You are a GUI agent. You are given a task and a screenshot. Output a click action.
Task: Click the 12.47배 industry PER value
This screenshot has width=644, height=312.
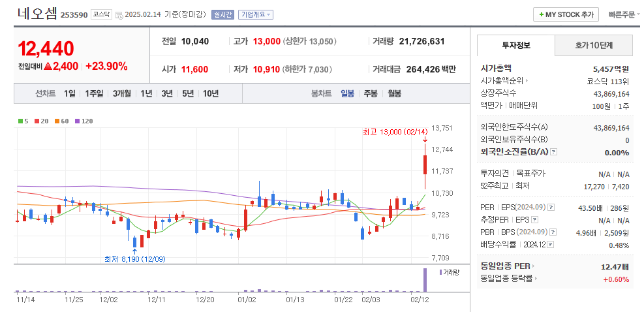pyautogui.click(x=615, y=267)
